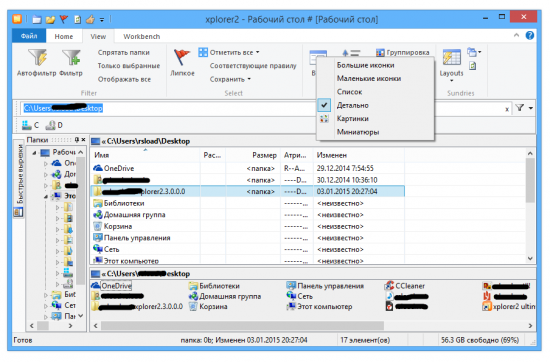Image resolution: width=550 pixels, height=362 pixels.
Task: Expand the Сет tree node
Action: click(46, 306)
